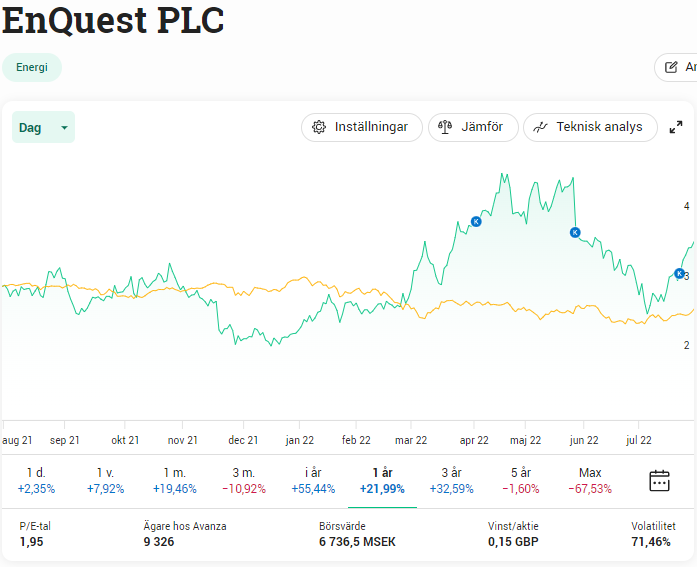Select the 3 år period tab
Viewport: 697px width, 567px height.
452,481
